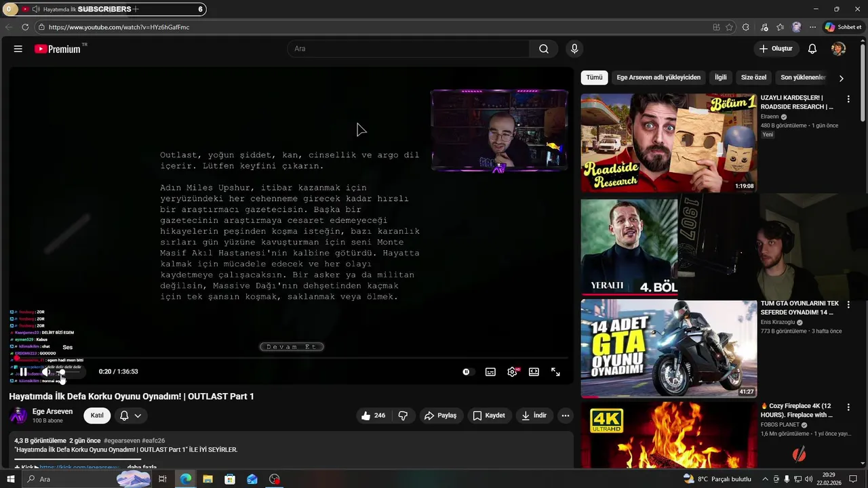This screenshot has width=868, height=488.
Task: Share the video via Paylaş
Action: (x=441, y=415)
